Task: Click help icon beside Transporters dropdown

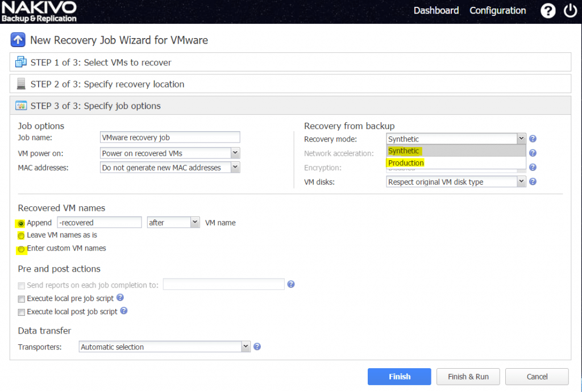Action: 257,346
